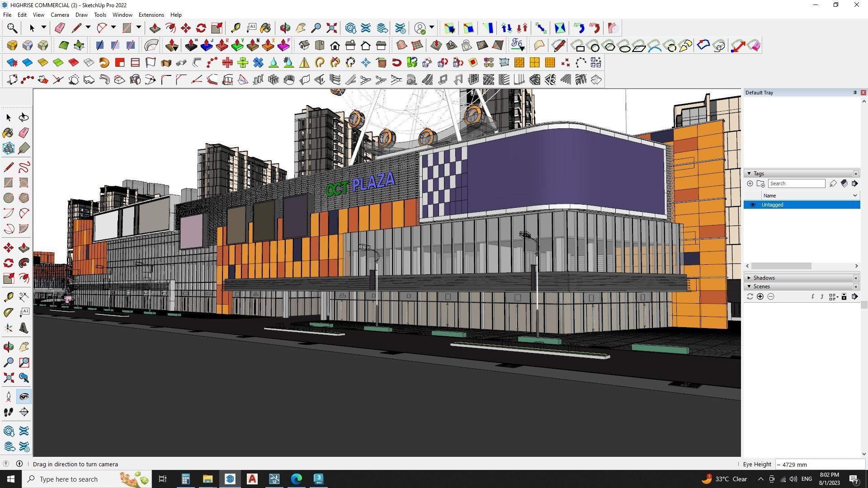Click the Add Scene plus icon
The height and width of the screenshot is (488, 868).
click(x=760, y=296)
